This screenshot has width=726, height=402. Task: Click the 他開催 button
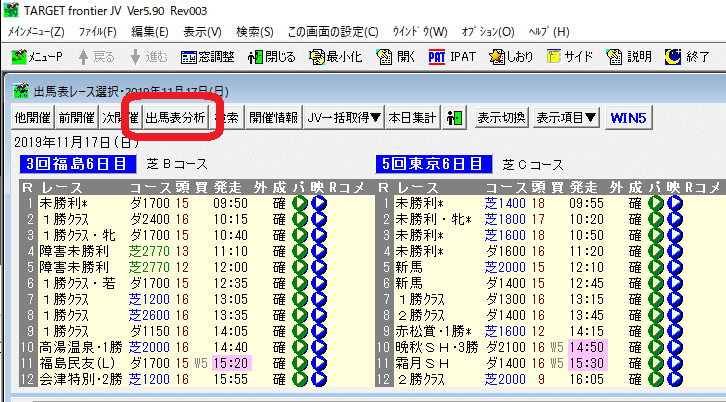click(x=33, y=118)
